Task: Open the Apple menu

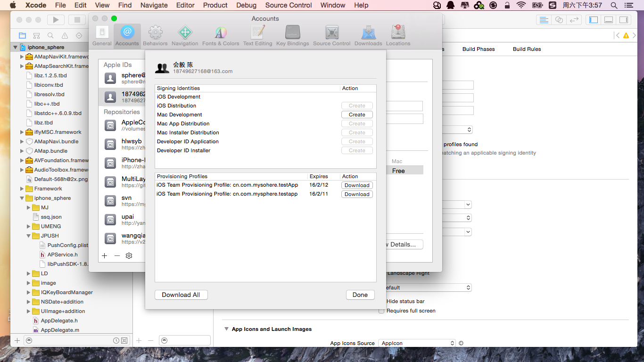Action: [13, 5]
